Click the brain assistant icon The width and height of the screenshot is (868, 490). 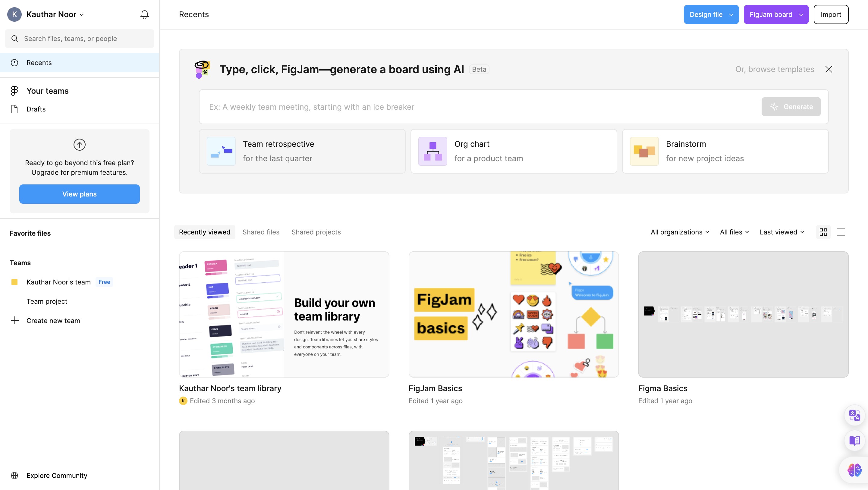(x=854, y=470)
